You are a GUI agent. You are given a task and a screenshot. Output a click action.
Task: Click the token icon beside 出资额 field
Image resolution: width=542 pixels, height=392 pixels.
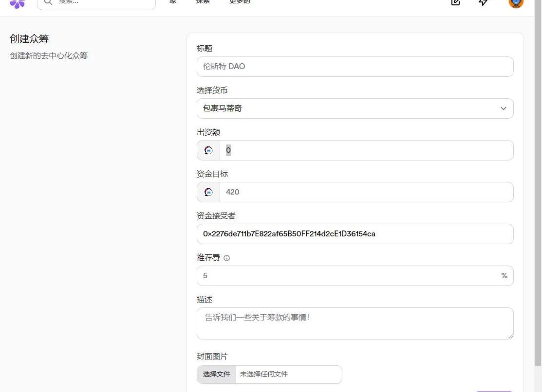208,150
